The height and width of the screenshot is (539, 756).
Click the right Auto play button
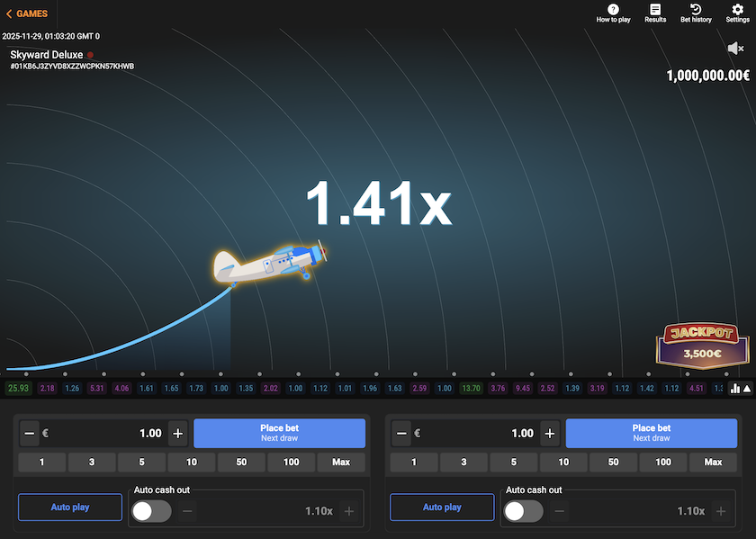click(442, 508)
